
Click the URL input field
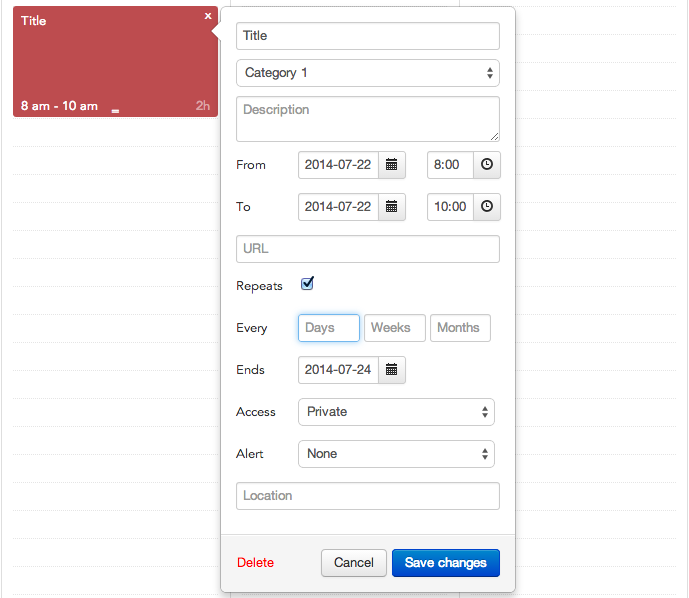tap(368, 249)
